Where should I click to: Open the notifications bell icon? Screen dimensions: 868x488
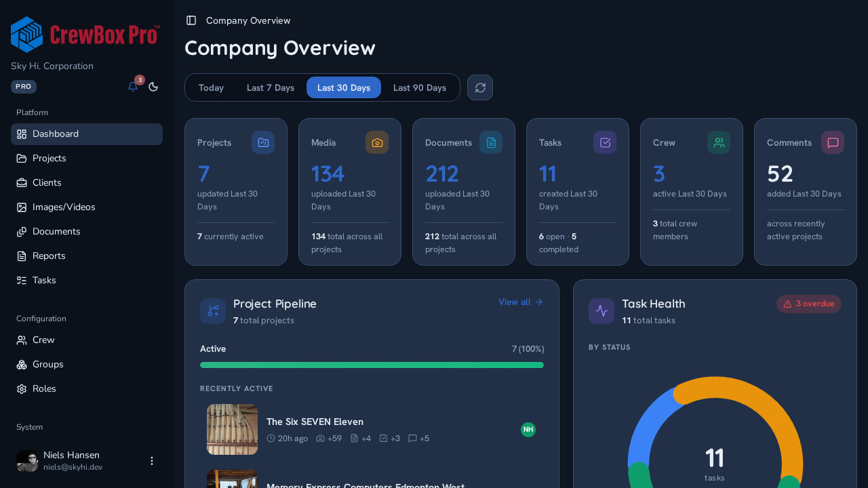click(x=133, y=87)
